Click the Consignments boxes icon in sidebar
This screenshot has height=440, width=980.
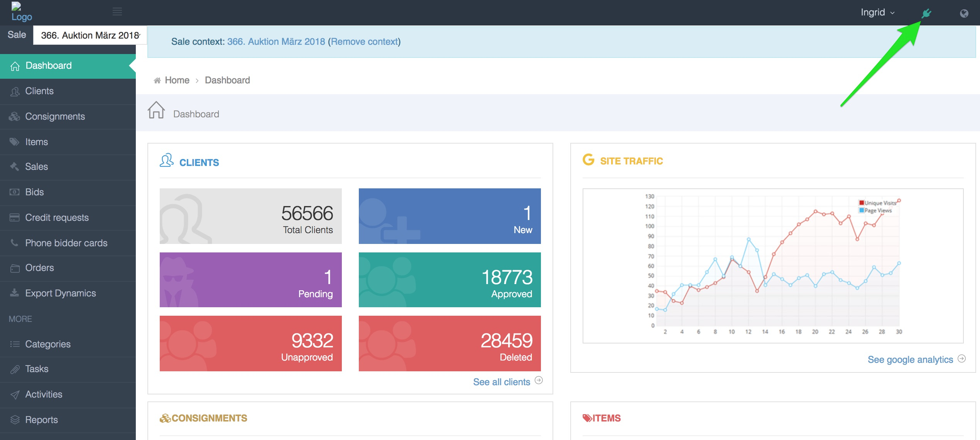(x=15, y=117)
